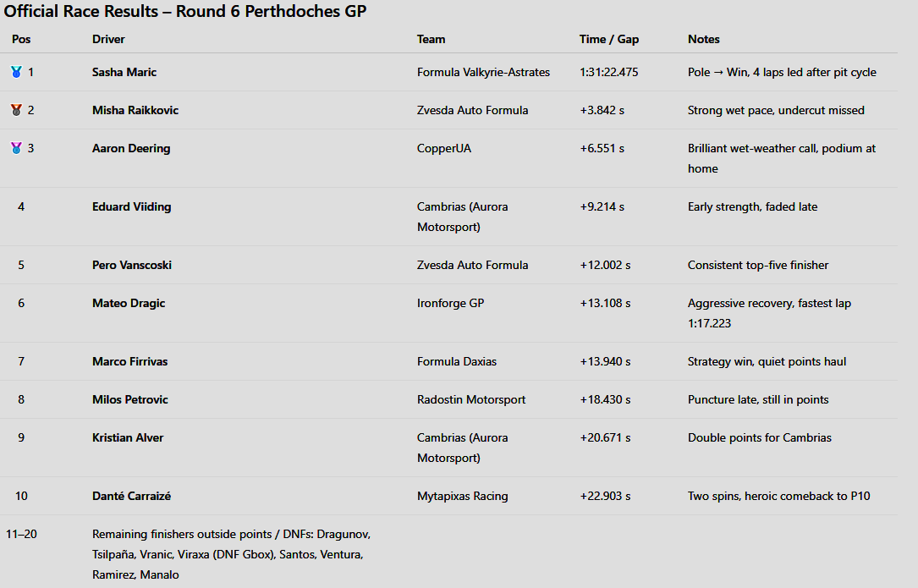Click Aaron Deering in the results
This screenshot has width=918, height=588.
tap(131, 149)
